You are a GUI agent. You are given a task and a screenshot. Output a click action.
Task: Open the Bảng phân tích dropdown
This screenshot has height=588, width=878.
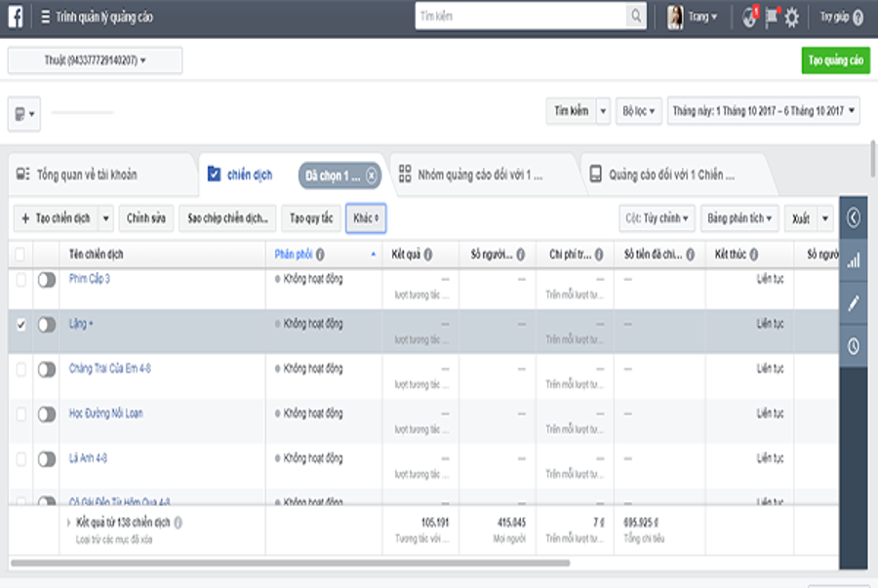pos(739,218)
